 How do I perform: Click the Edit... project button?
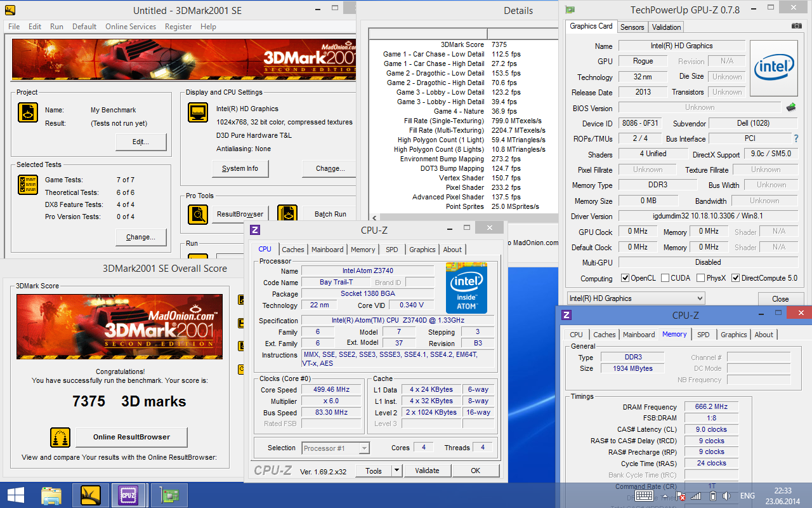pos(141,142)
